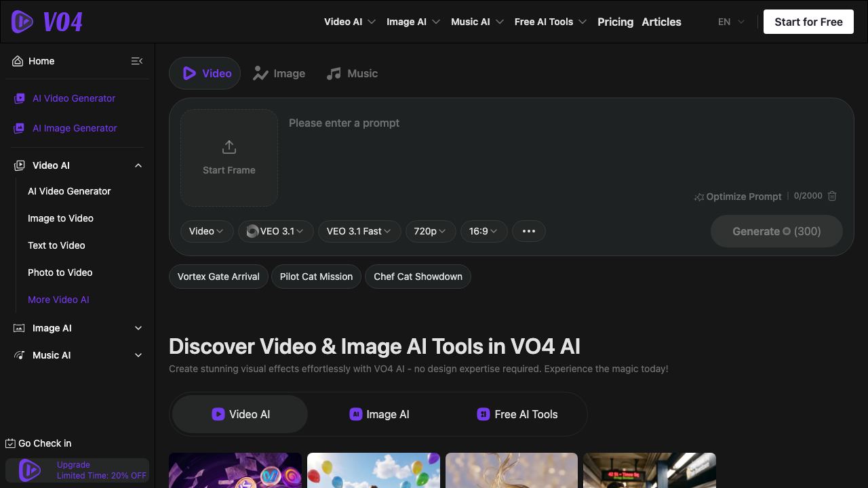Open the Video AI header dropdown menu
The height and width of the screenshot is (488, 868).
[350, 22]
